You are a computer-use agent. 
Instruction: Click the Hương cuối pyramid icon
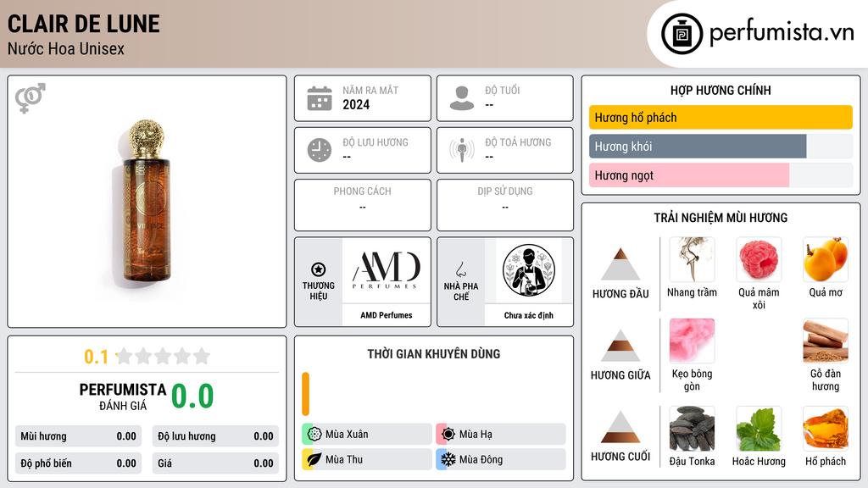(620, 427)
